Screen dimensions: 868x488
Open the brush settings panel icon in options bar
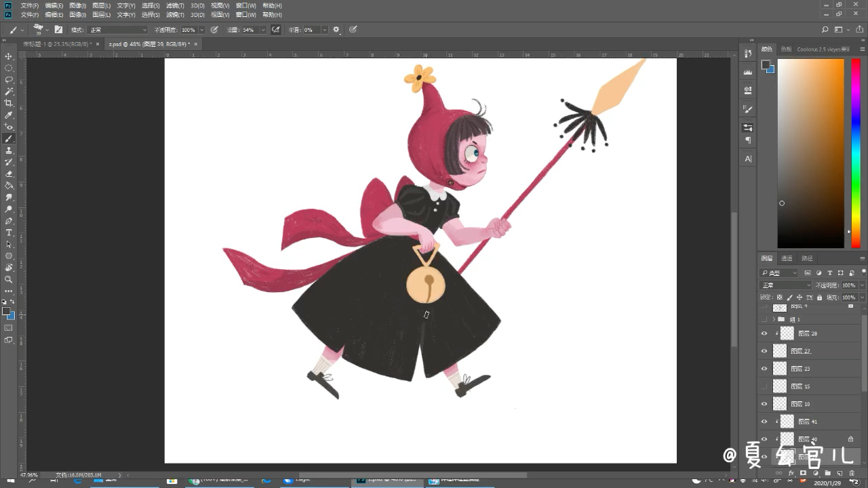(58, 30)
